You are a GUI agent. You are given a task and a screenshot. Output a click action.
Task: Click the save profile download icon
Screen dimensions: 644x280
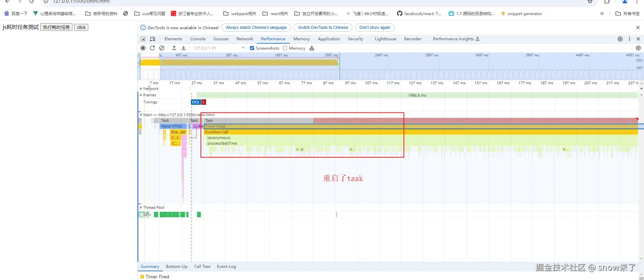[184, 48]
